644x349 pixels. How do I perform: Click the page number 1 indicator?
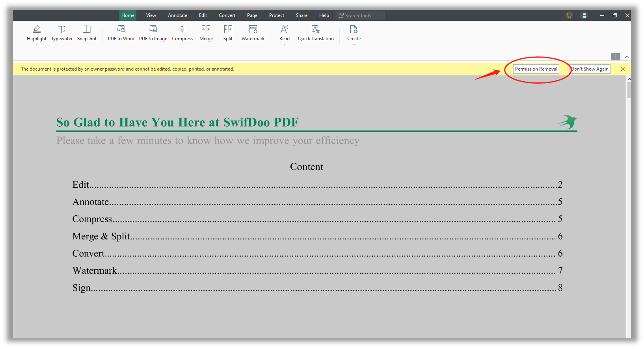point(616,57)
